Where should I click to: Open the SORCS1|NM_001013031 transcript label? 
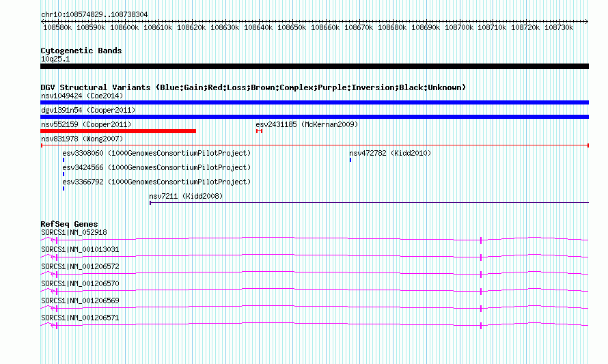pyautogui.click(x=80, y=250)
